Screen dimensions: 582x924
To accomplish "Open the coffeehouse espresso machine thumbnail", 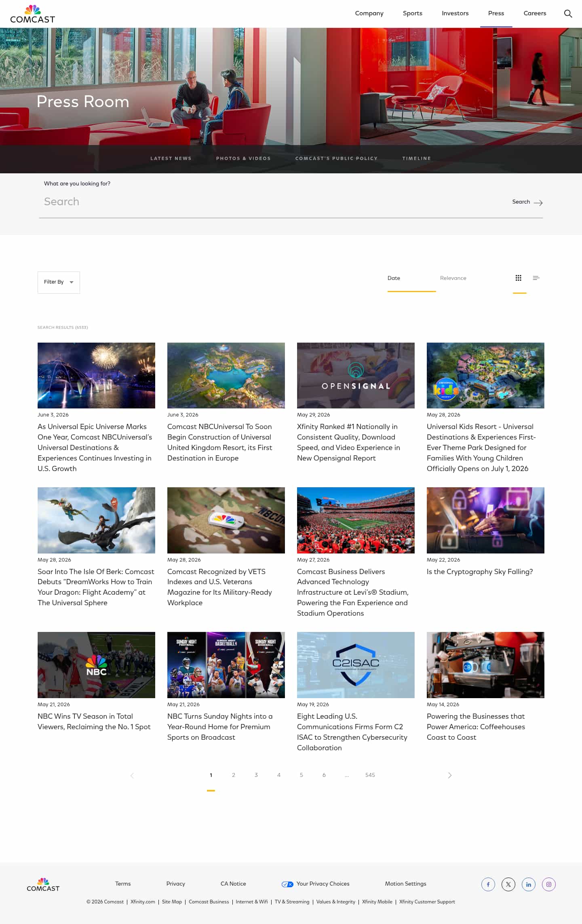I will pyautogui.click(x=485, y=665).
